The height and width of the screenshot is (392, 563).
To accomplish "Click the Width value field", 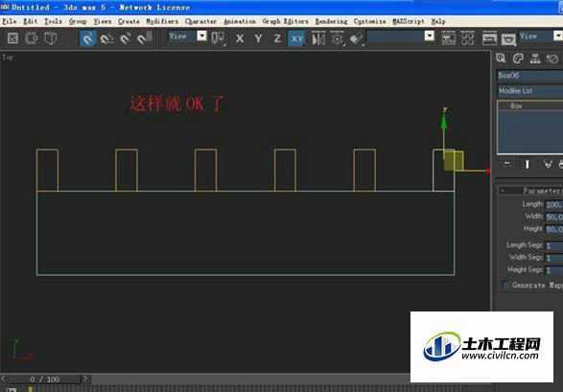I will click(554, 217).
